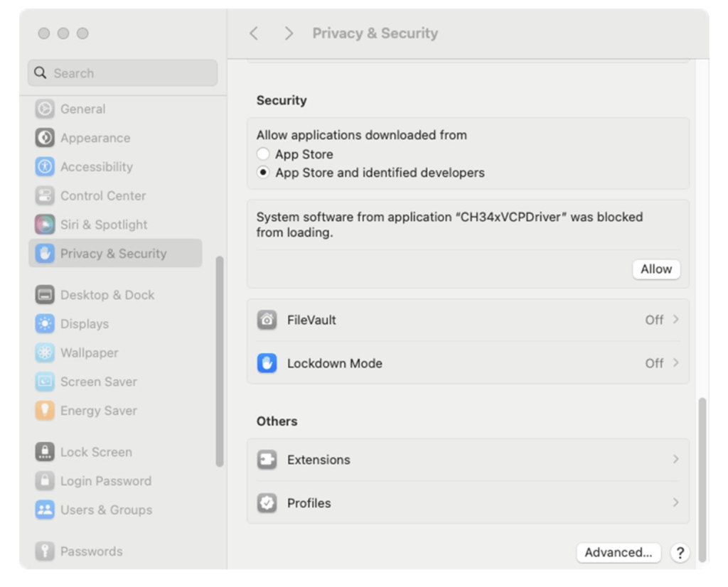Image resolution: width=728 pixels, height=587 pixels.
Task: Open Accessibility settings icon
Action: pos(45,167)
